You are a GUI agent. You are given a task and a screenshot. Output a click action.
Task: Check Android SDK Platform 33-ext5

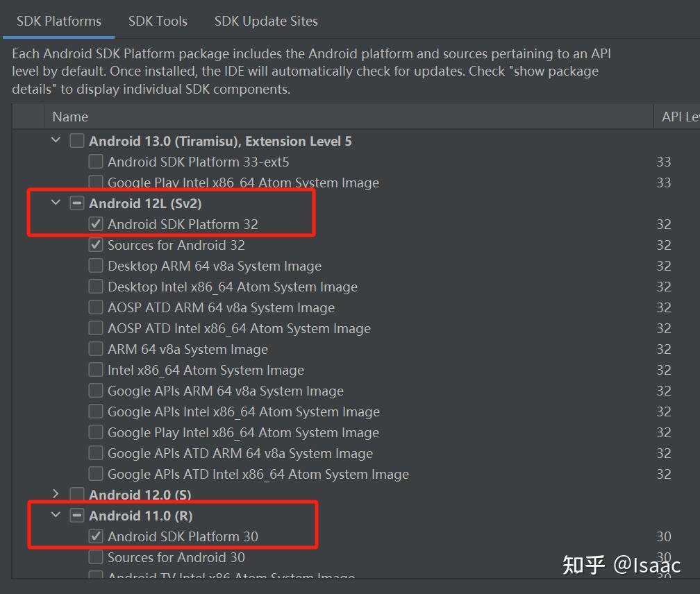pos(95,161)
